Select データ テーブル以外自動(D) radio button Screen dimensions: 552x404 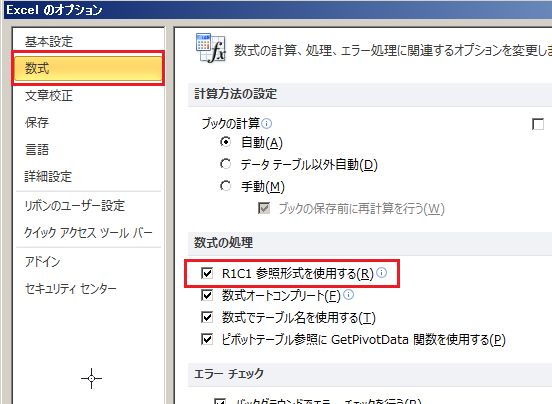point(225,164)
